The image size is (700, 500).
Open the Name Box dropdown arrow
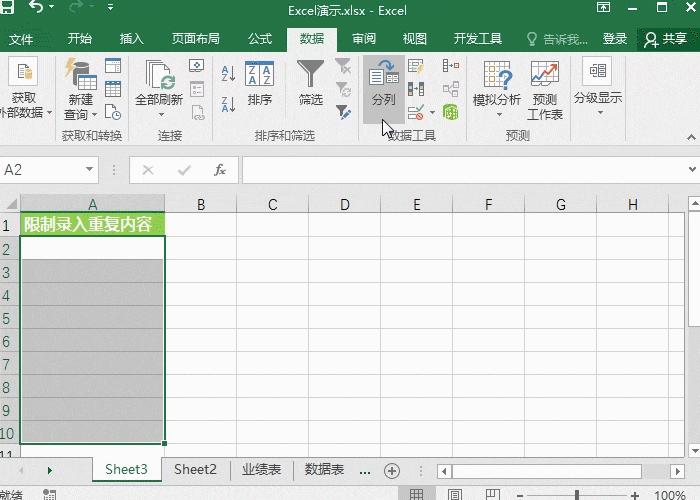90,171
